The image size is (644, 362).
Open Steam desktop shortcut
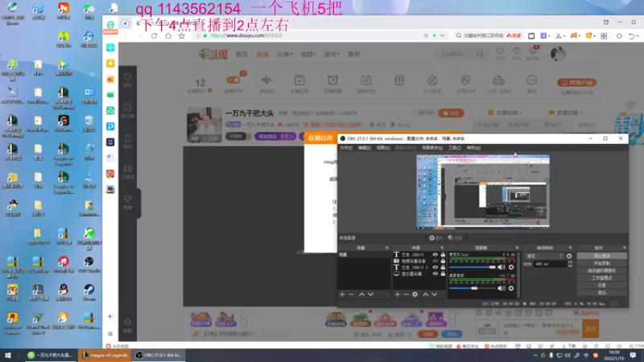[89, 292]
